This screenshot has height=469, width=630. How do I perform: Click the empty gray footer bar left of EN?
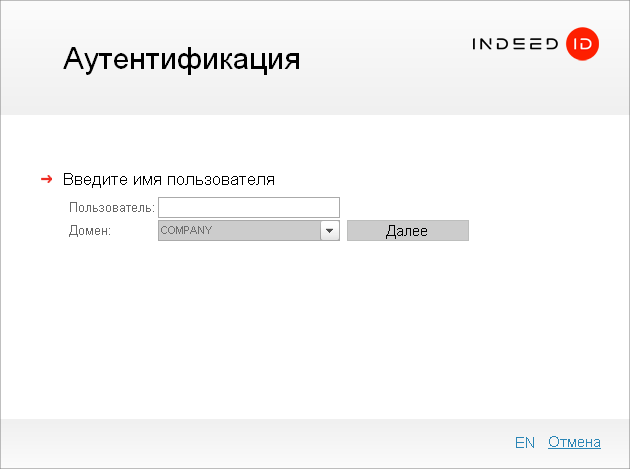point(250,442)
